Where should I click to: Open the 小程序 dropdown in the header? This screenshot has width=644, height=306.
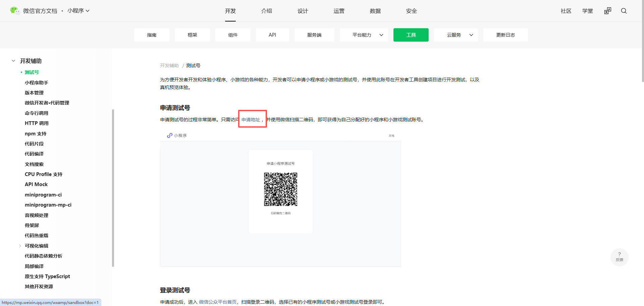tap(78, 11)
